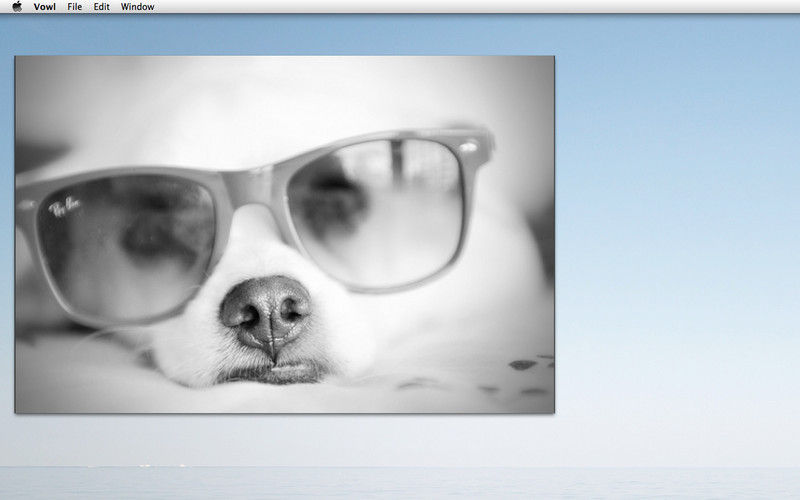This screenshot has height=500, width=800.
Task: Click the top-left corner of the photo window
Action: [16, 58]
